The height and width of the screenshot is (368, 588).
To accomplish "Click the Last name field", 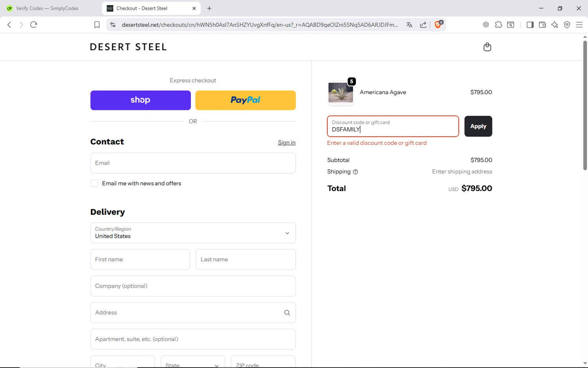I will (x=246, y=260).
